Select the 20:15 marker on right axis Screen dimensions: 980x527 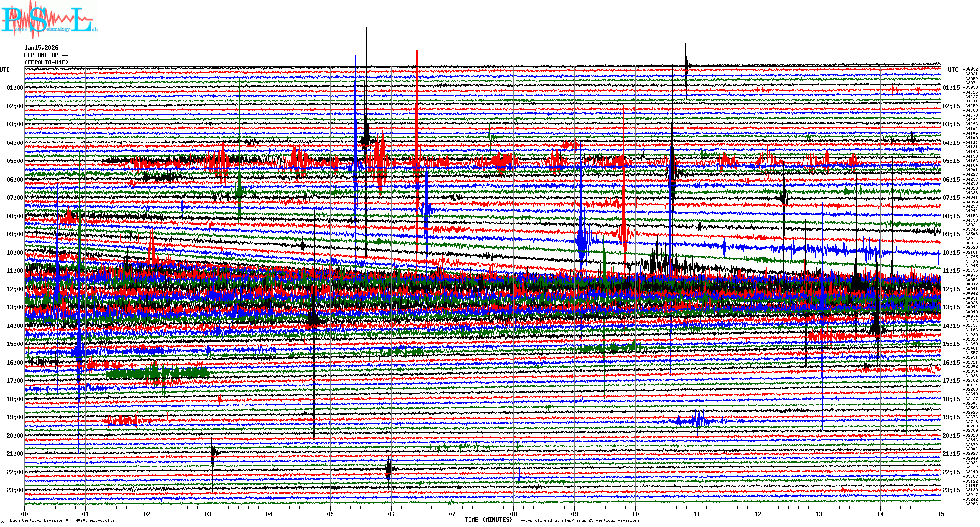pyautogui.click(x=951, y=436)
